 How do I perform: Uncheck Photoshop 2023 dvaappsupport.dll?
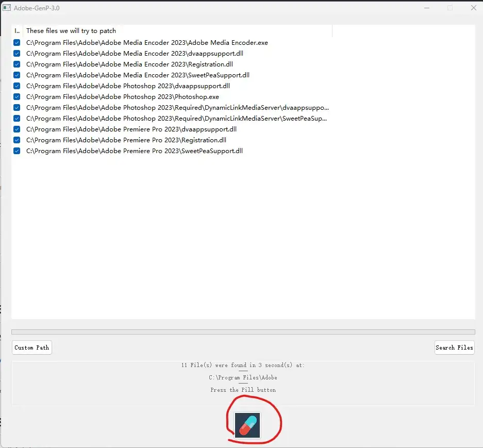coord(16,86)
